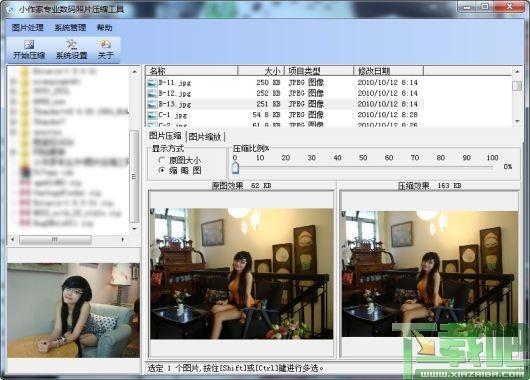
Task: Sort files by the 大小 column header
Action: 261,71
